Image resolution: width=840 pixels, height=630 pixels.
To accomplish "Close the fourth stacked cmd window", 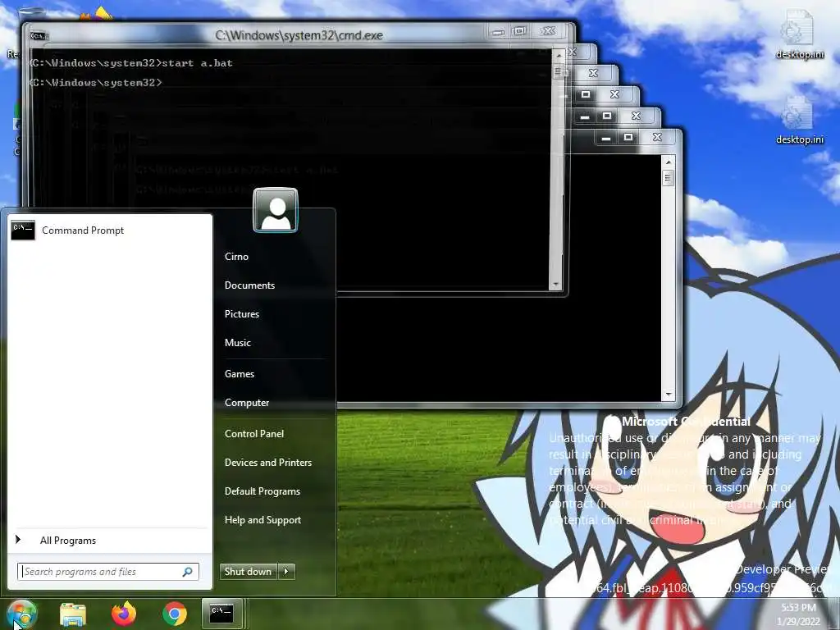I will 636,116.
